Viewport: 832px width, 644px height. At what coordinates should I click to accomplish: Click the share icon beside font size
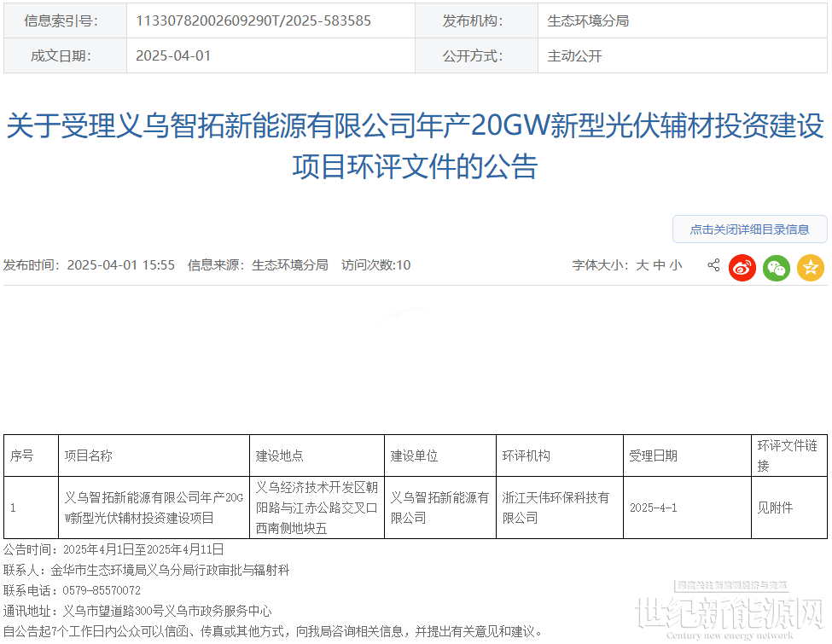pos(713,265)
